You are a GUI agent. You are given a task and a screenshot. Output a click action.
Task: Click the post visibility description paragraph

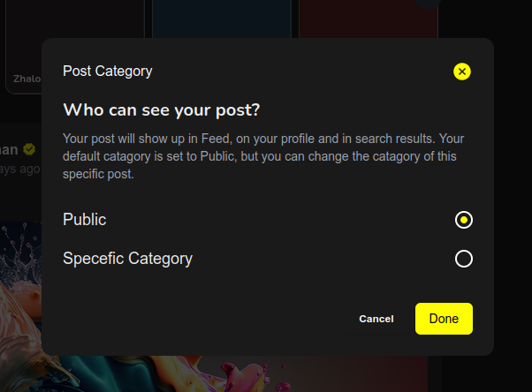coord(263,156)
